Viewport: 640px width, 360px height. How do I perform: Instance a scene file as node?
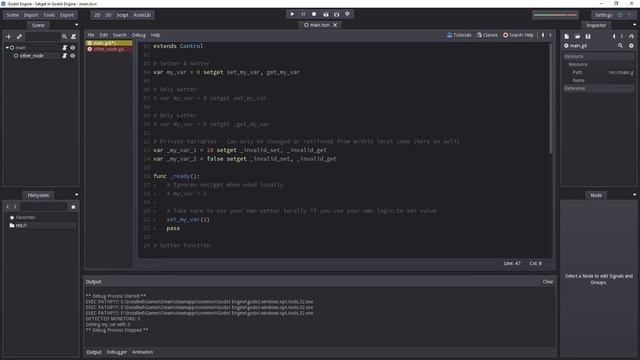click(x=19, y=37)
